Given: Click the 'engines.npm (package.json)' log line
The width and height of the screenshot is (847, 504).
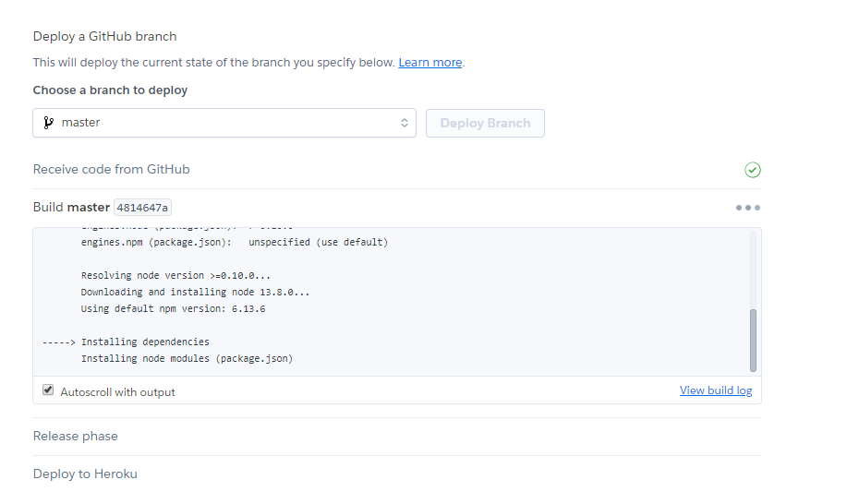Looking at the screenshot, I should (235, 242).
